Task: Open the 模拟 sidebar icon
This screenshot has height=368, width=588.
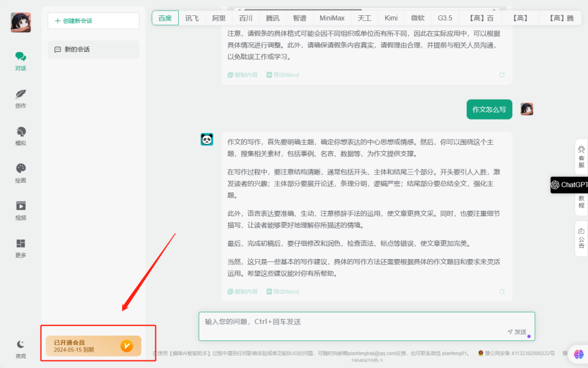Action: point(21,136)
